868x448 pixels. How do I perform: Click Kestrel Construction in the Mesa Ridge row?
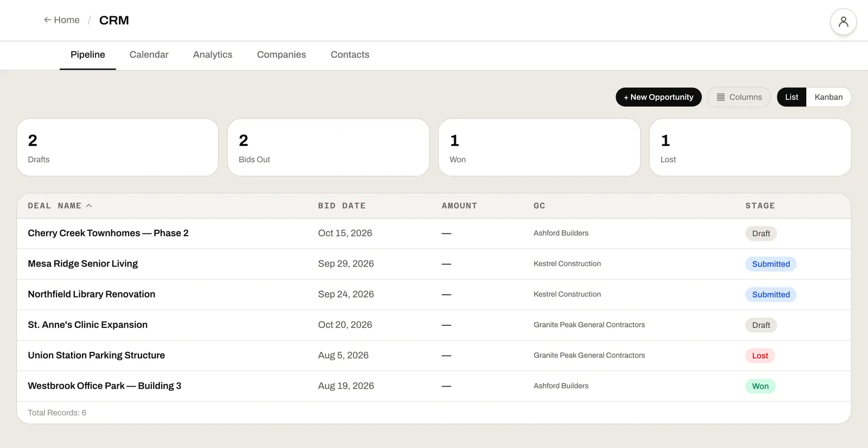coord(567,264)
